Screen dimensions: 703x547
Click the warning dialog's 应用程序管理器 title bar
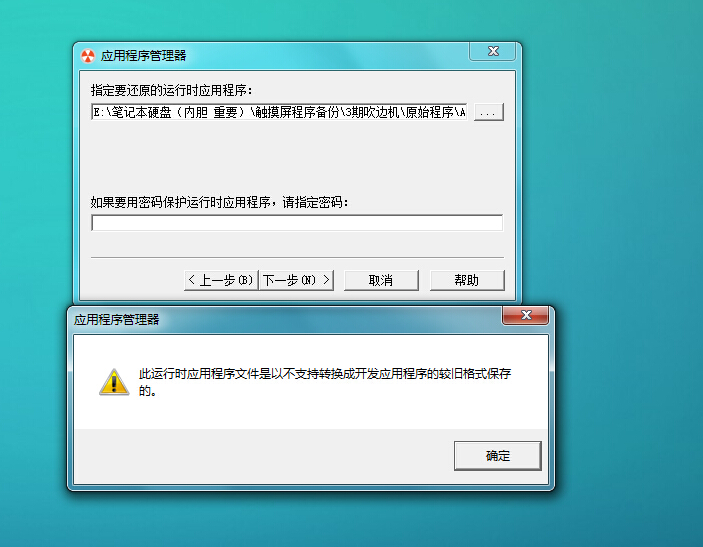[287, 319]
